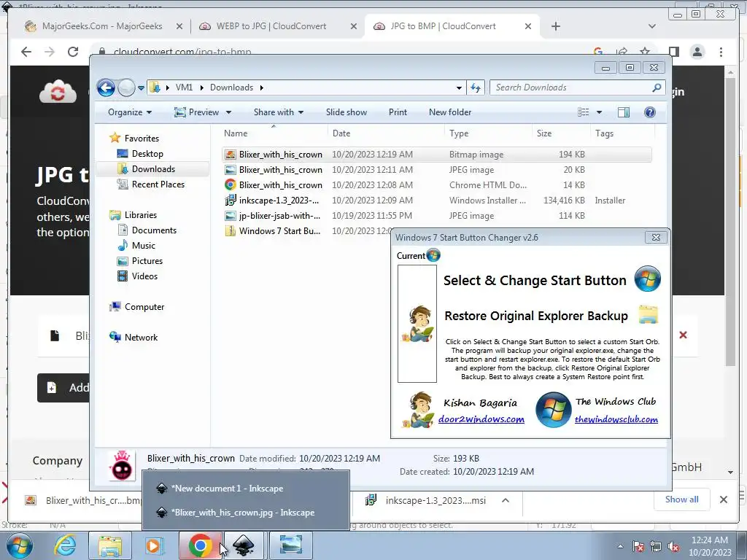Open Chrome profile icon
The image size is (747, 560).
coord(697,52)
